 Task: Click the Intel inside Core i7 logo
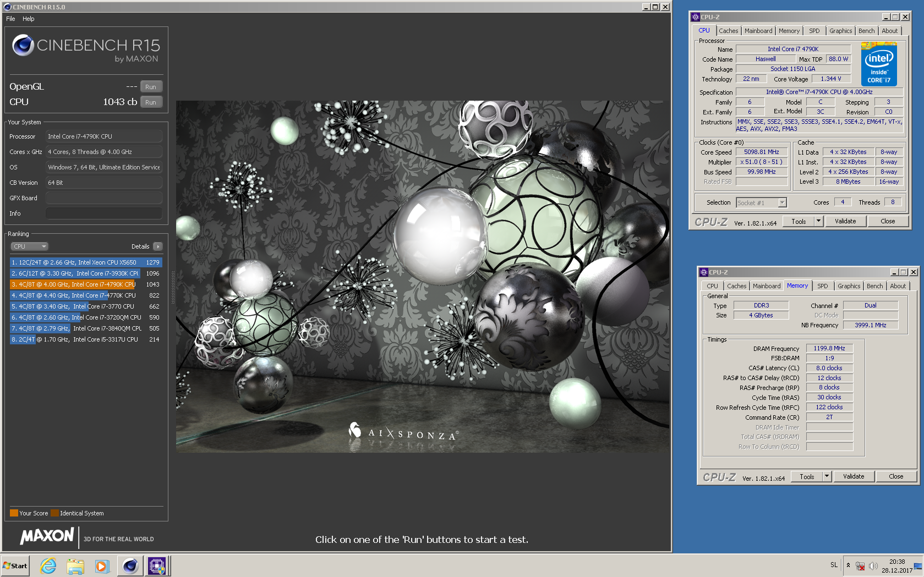click(879, 64)
